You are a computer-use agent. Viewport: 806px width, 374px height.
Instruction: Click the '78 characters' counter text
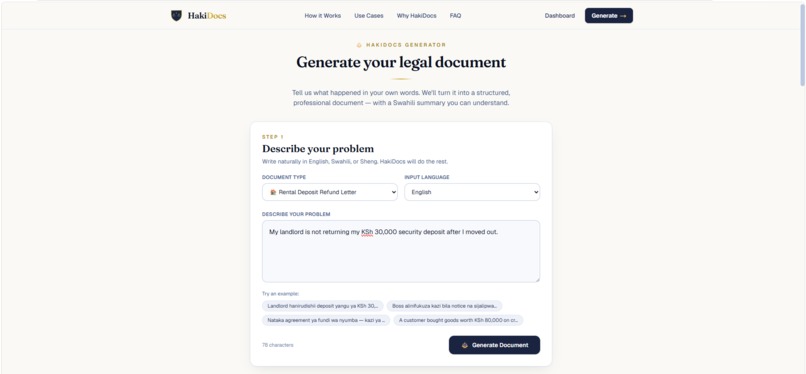pos(278,345)
